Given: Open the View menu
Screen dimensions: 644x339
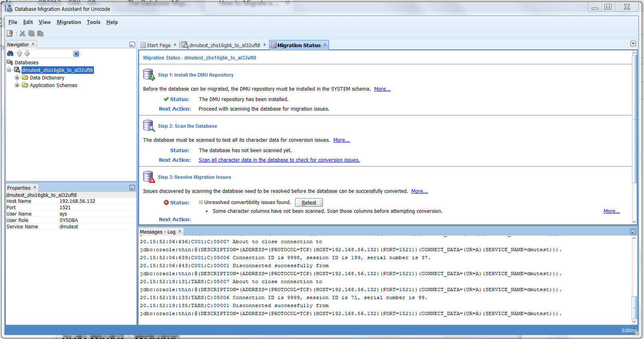Looking at the screenshot, I should pyautogui.click(x=45, y=22).
